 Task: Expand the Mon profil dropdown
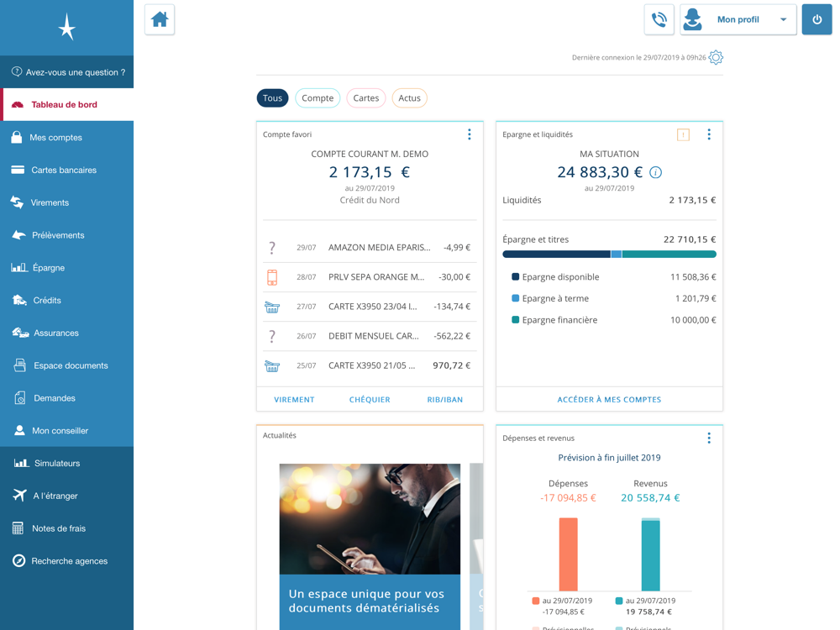(x=738, y=20)
